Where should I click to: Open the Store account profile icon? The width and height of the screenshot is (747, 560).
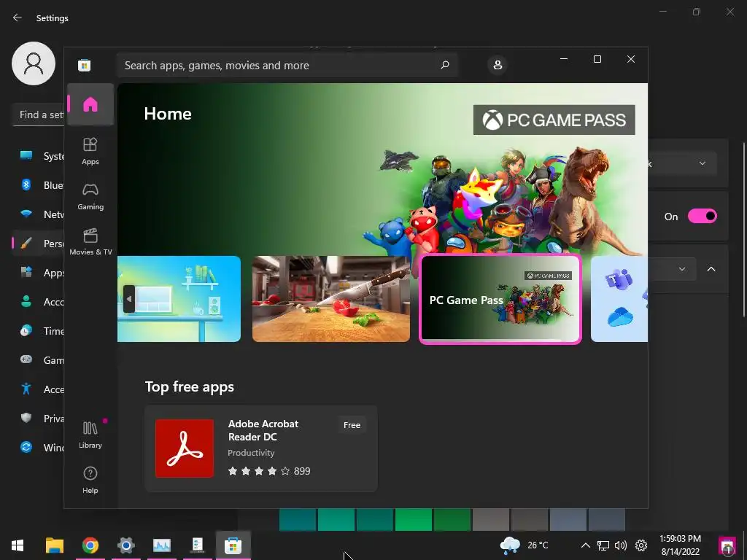498,65
